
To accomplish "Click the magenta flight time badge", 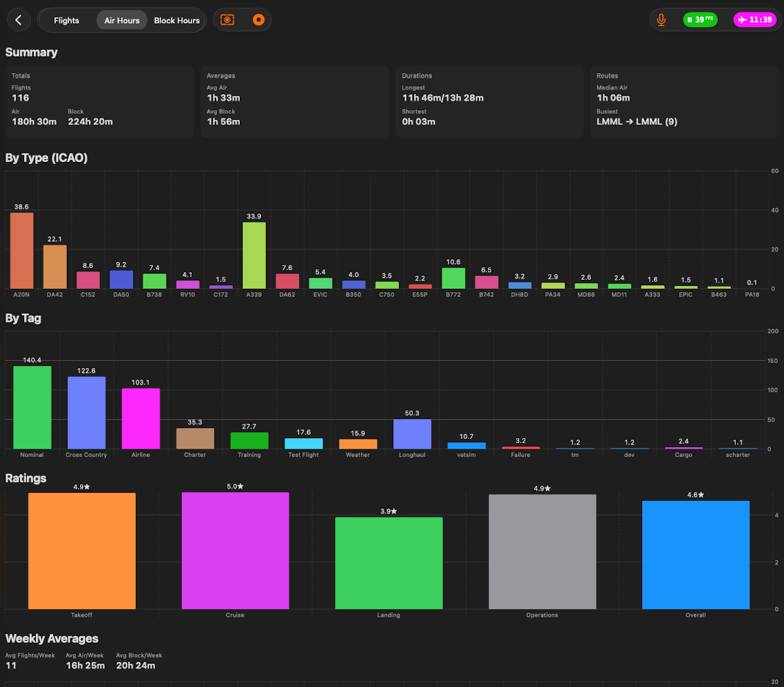I will point(754,20).
